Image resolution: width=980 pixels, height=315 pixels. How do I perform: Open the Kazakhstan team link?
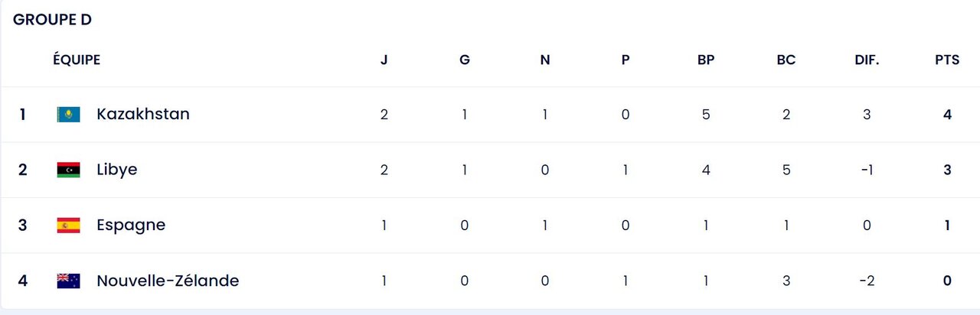143,114
